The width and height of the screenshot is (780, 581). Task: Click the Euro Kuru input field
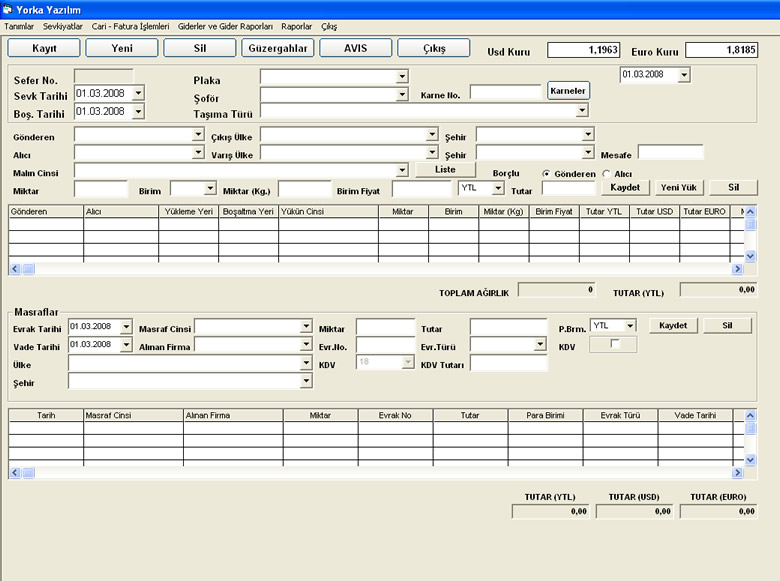(721, 50)
